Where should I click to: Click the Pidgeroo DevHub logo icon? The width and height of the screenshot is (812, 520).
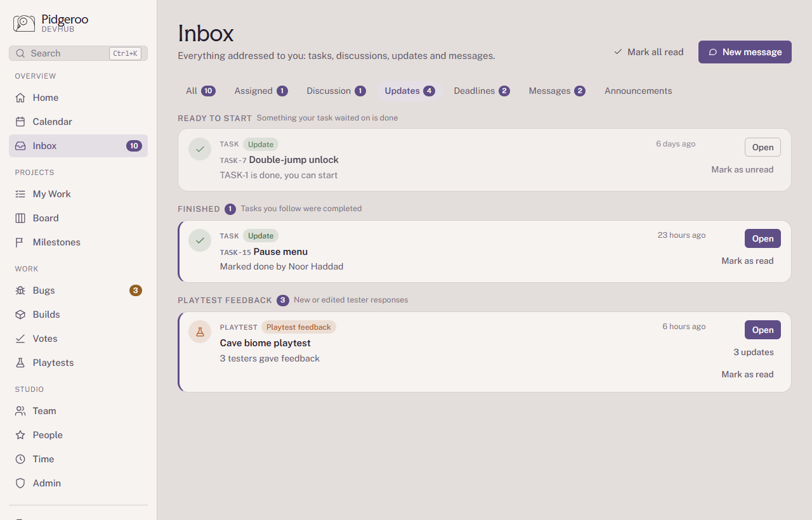24,23
